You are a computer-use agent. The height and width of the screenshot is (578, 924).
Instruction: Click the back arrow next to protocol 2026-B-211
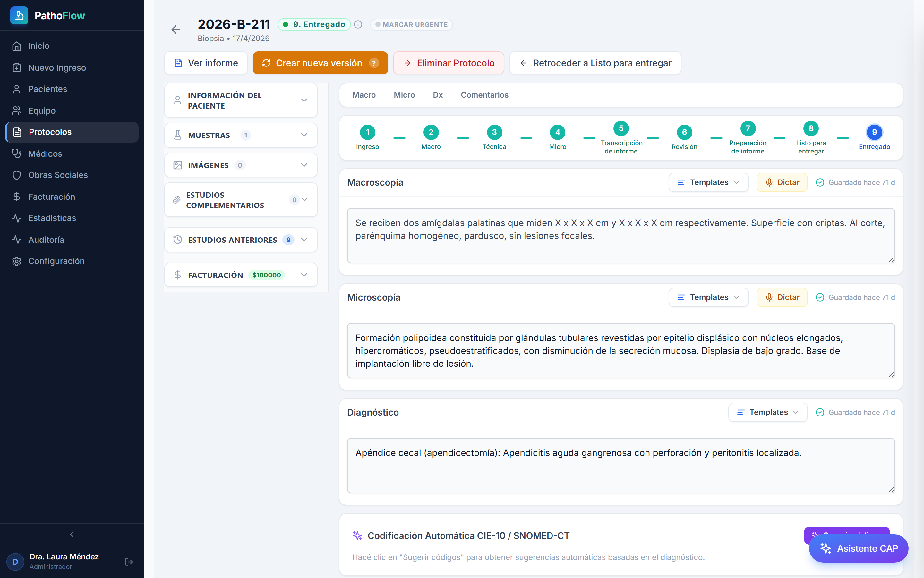(x=175, y=30)
